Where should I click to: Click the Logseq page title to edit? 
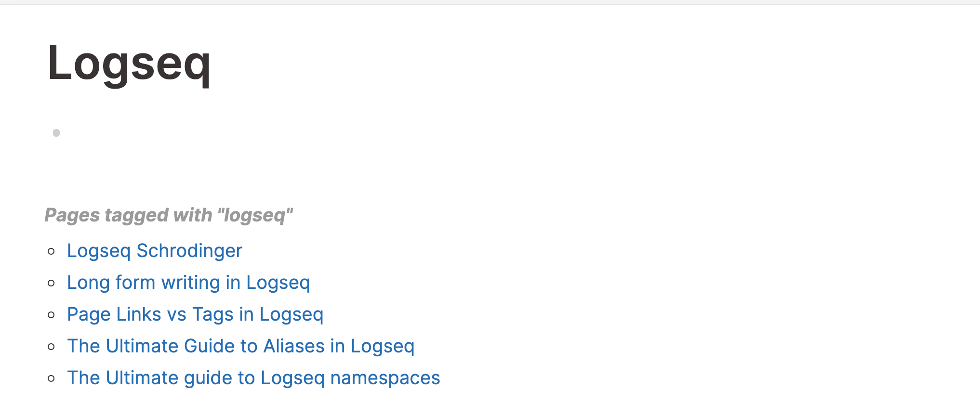[129, 64]
